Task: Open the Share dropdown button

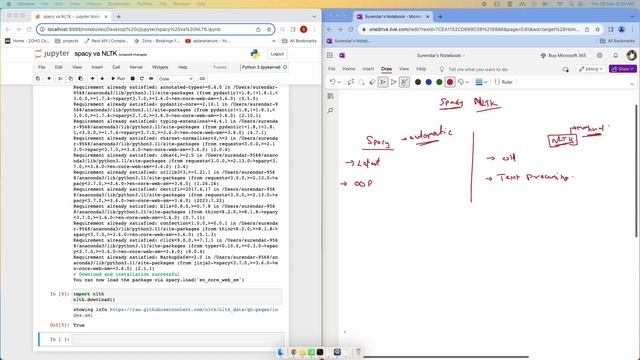Action: click(x=622, y=69)
